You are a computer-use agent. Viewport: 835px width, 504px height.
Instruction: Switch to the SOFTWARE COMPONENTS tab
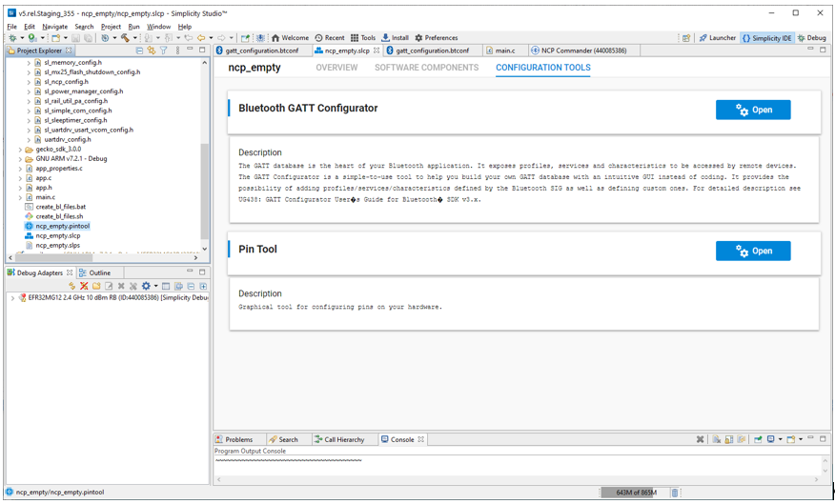coord(426,68)
